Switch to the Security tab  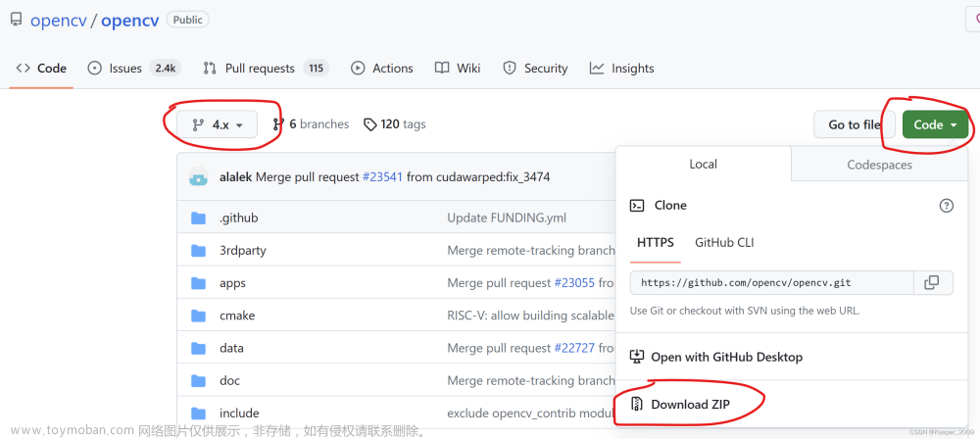pos(535,69)
